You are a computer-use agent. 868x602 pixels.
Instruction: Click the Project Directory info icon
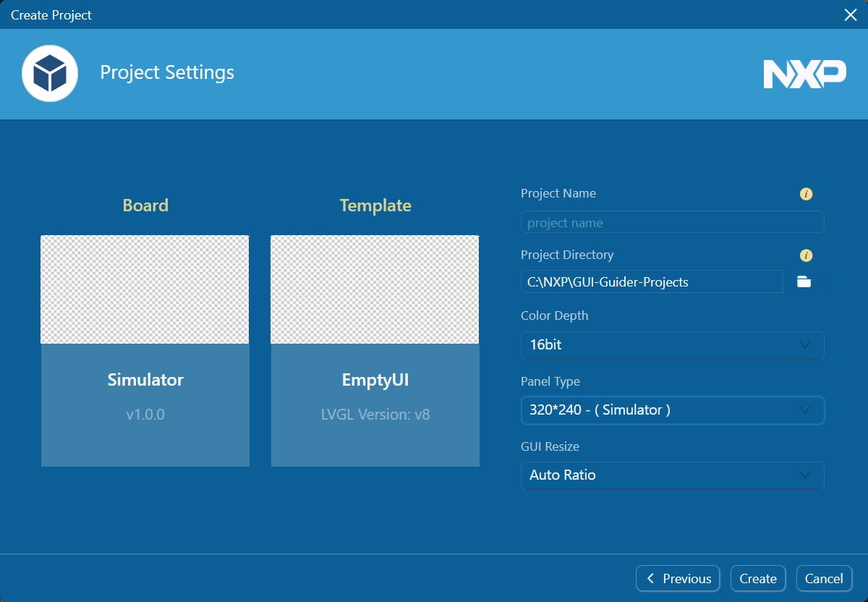806,255
